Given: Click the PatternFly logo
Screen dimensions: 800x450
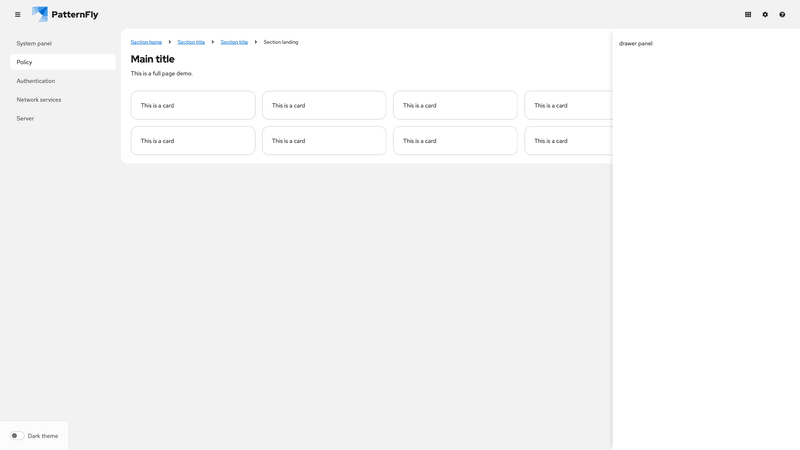Looking at the screenshot, I should (x=65, y=15).
